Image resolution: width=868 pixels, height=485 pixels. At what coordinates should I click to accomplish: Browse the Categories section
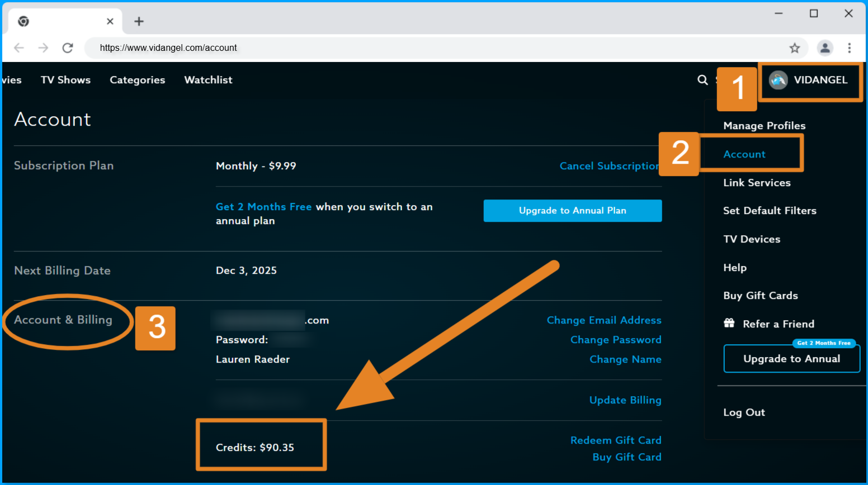[x=138, y=80]
